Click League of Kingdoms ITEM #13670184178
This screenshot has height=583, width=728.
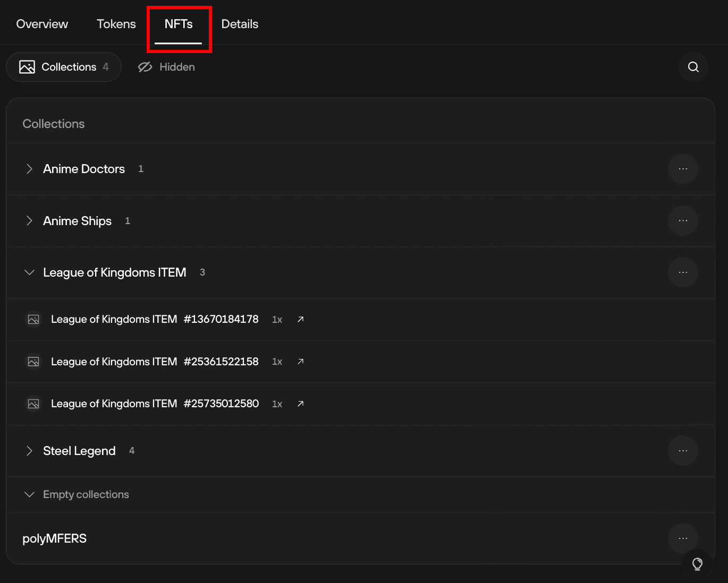click(155, 319)
